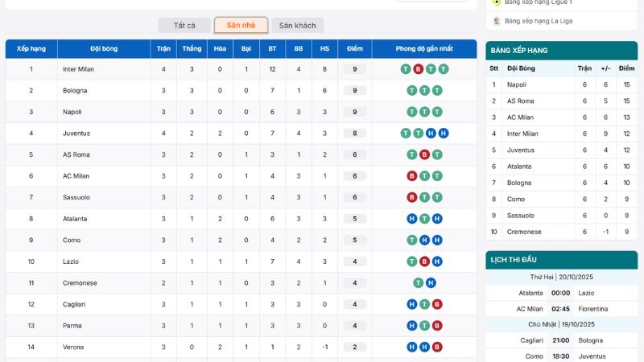This screenshot has width=644, height=362.
Task: Click the La Liga logo icon in sidebar
Action: click(496, 20)
